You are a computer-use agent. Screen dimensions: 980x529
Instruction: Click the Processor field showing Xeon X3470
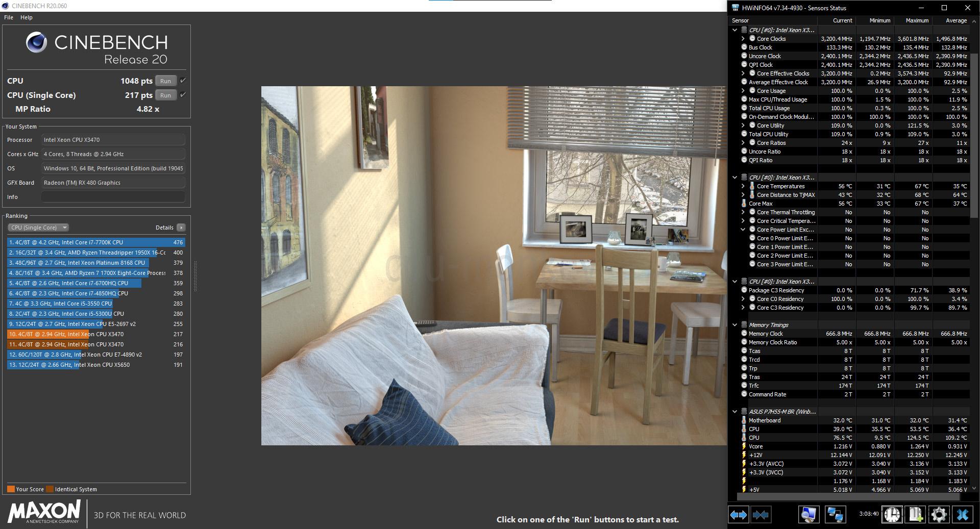(113, 140)
